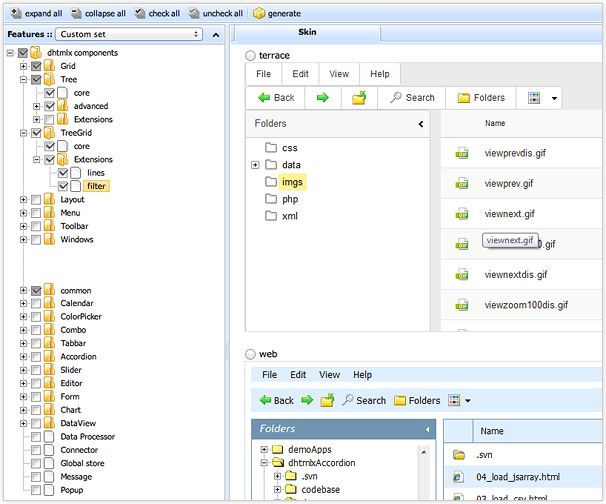This screenshot has height=504, width=606.
Task: Click the view mode grid icon in web toolbar
Action: (x=454, y=400)
